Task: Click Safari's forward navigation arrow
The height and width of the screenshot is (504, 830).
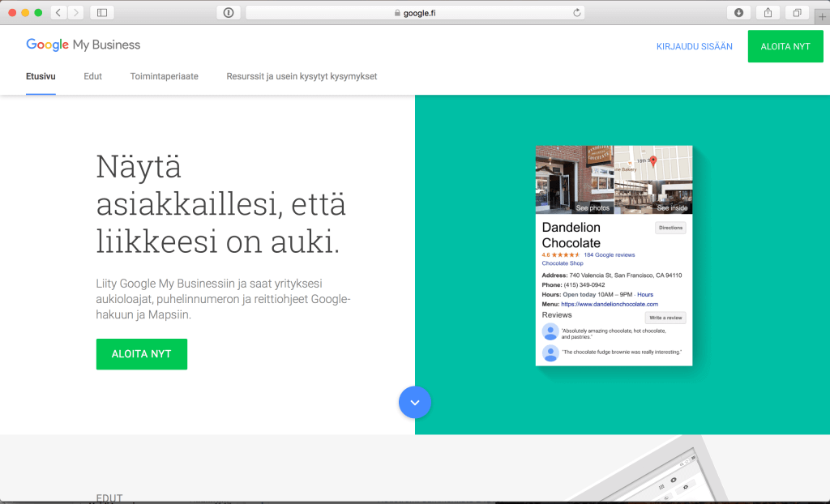Action: point(75,12)
